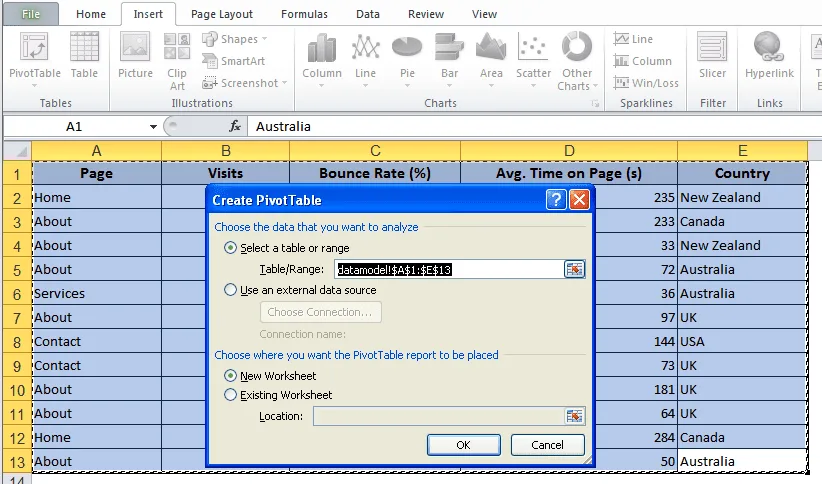This screenshot has width=822, height=484.
Task: Choose 'Use an external data source' option
Action: 230,290
